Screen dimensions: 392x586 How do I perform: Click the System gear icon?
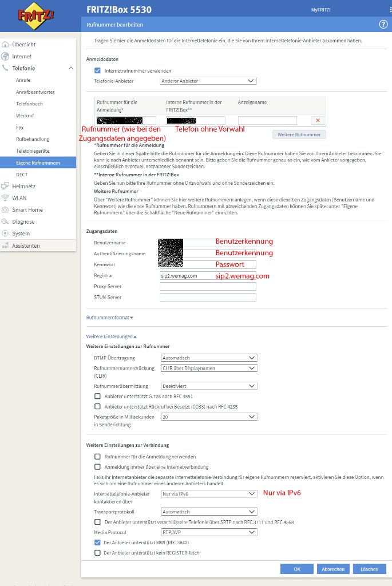(5, 233)
